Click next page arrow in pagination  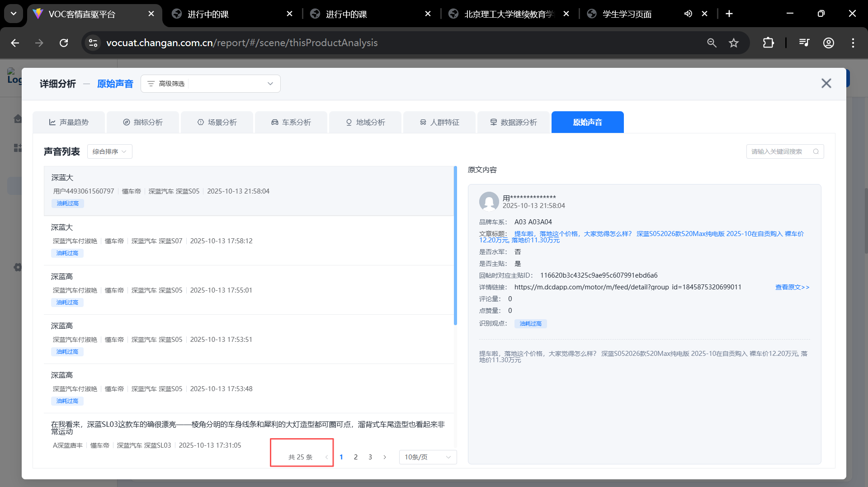(x=385, y=457)
